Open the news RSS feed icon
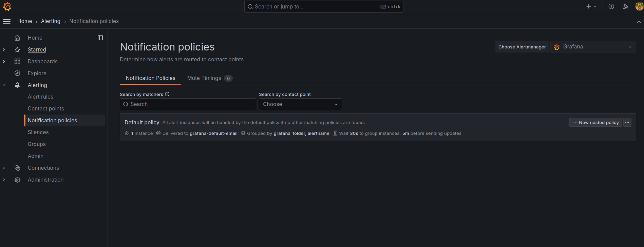The image size is (644, 247). pos(625,6)
